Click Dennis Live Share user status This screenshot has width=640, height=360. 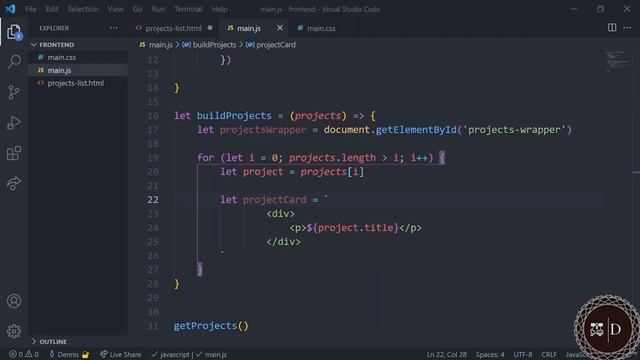(69, 354)
